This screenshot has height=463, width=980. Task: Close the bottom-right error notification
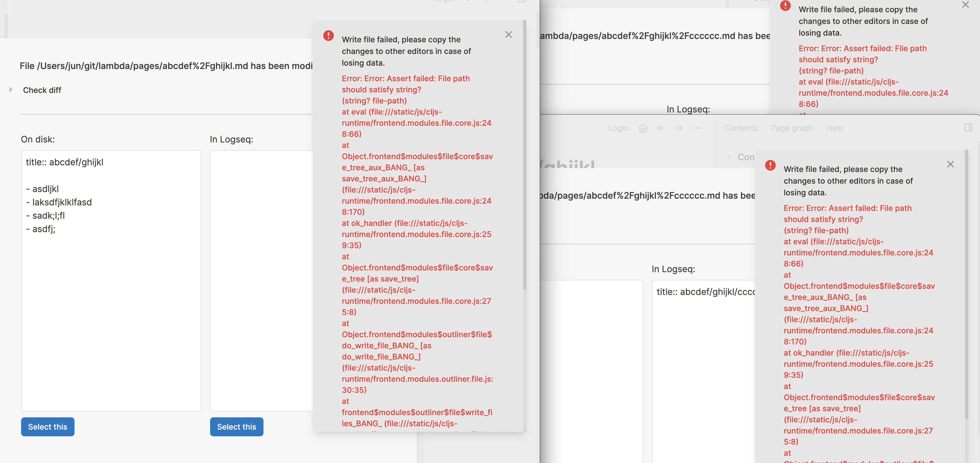[950, 164]
